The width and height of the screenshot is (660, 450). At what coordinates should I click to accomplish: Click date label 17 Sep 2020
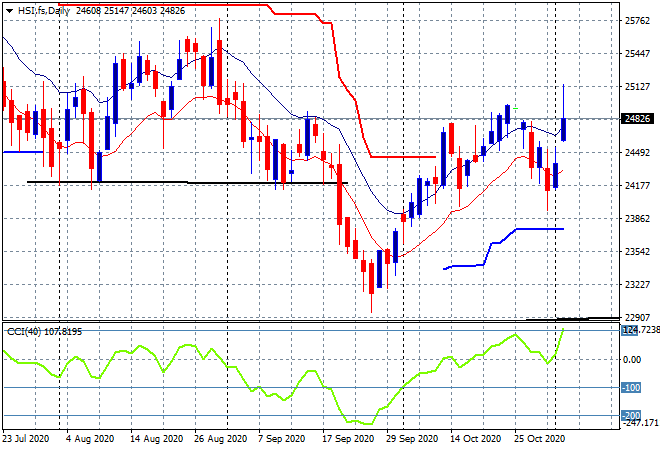tap(348, 439)
